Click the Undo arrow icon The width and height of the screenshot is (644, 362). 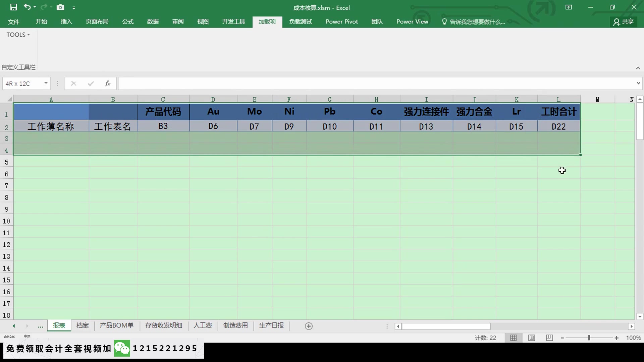click(x=27, y=7)
